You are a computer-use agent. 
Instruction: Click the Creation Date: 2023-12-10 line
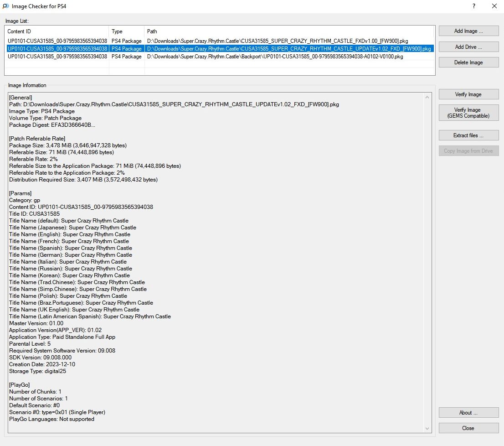click(x=42, y=364)
